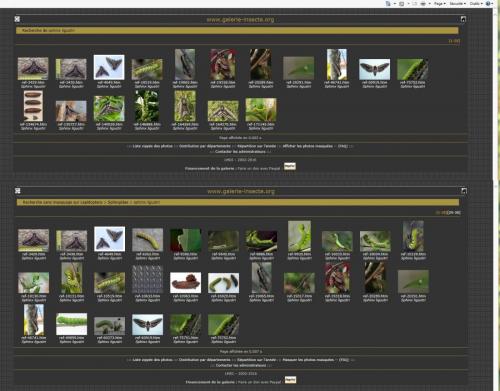Click 'Contacter les administrateurs' in second gallery footer
The height and width of the screenshot is (391, 500).
241,365
